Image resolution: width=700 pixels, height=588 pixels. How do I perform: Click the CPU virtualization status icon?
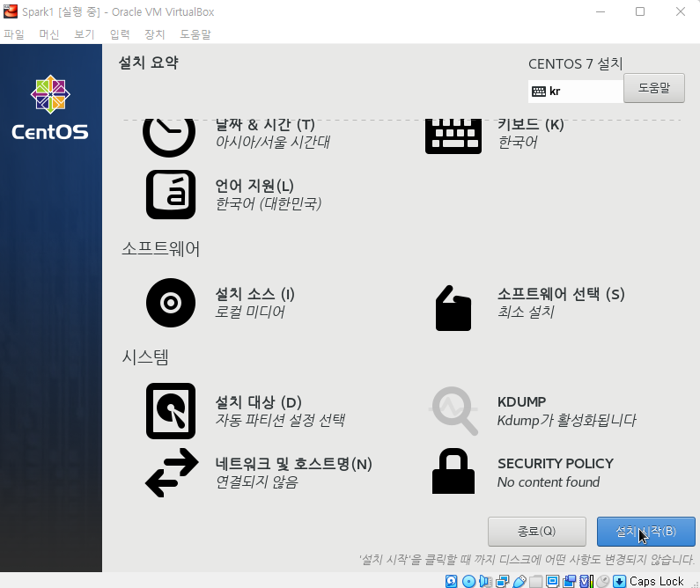click(586, 581)
